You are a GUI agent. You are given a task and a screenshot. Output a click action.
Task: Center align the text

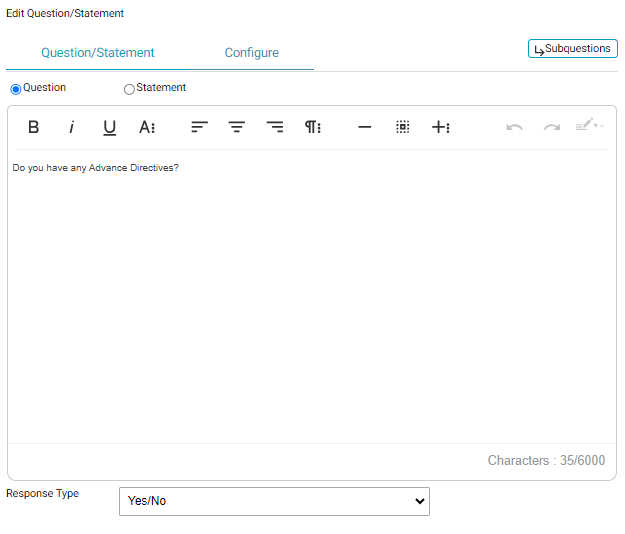coord(237,127)
